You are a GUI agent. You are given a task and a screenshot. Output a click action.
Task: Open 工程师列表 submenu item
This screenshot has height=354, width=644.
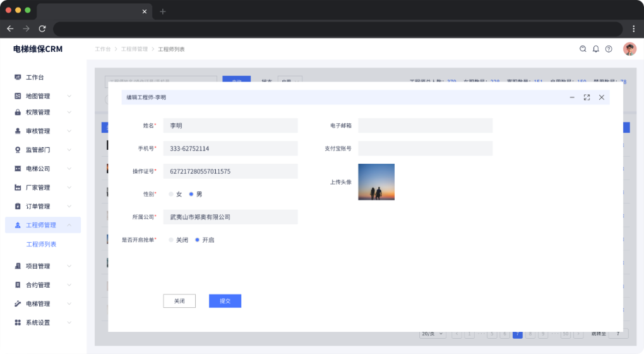(41, 244)
